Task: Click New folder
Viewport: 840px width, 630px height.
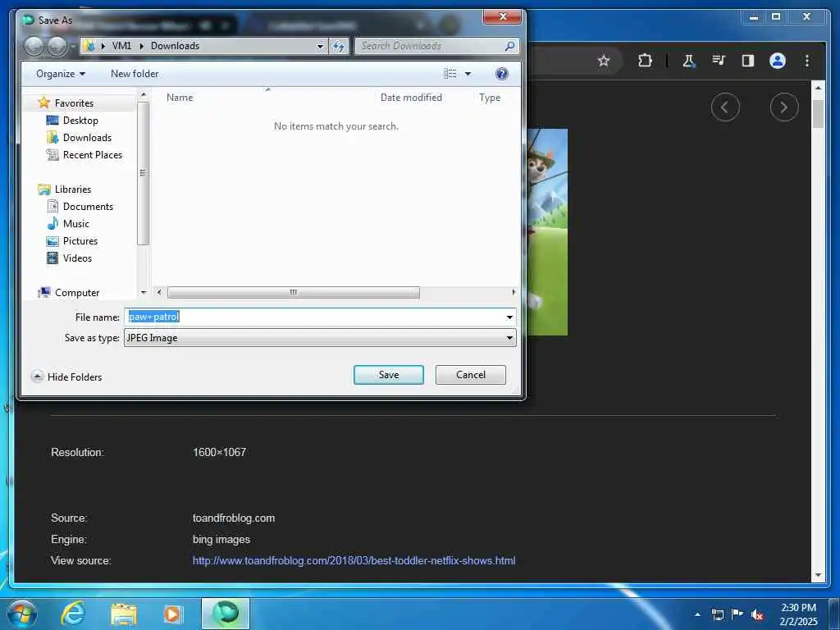Action: click(x=135, y=74)
